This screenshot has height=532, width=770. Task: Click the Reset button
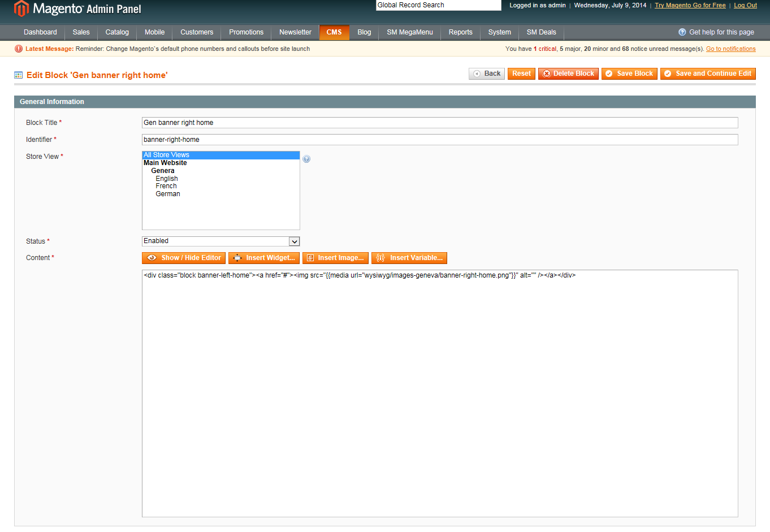[521, 73]
